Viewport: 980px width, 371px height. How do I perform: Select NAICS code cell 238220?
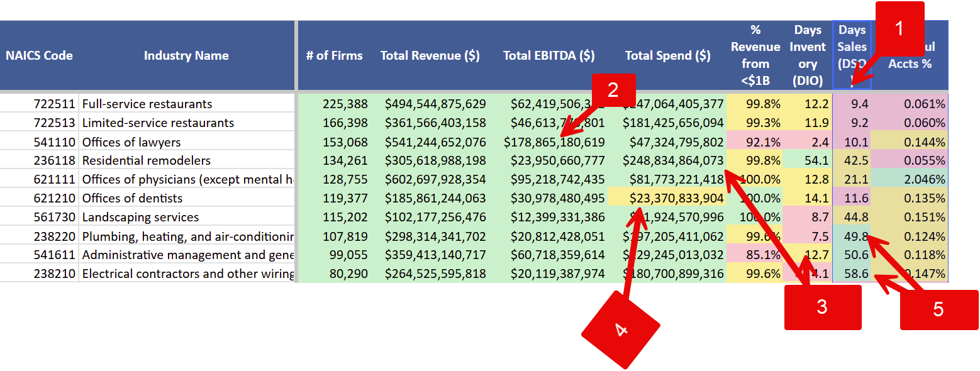pyautogui.click(x=39, y=236)
